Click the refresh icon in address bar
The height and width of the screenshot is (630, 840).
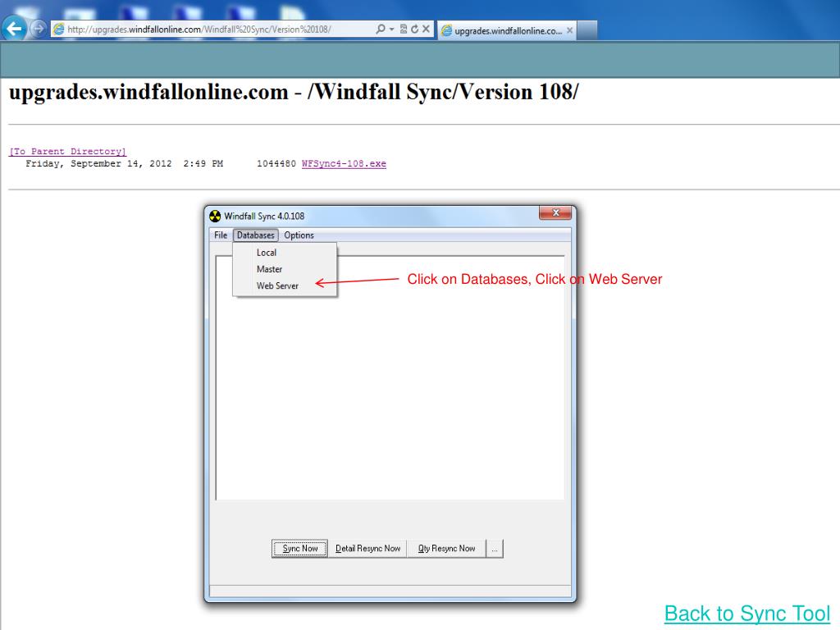pos(414,29)
